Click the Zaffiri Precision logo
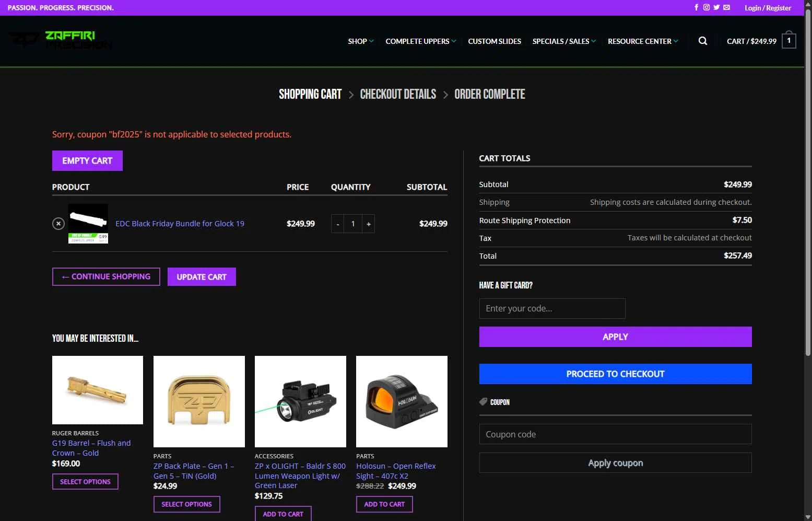The image size is (812, 521). tap(60, 41)
